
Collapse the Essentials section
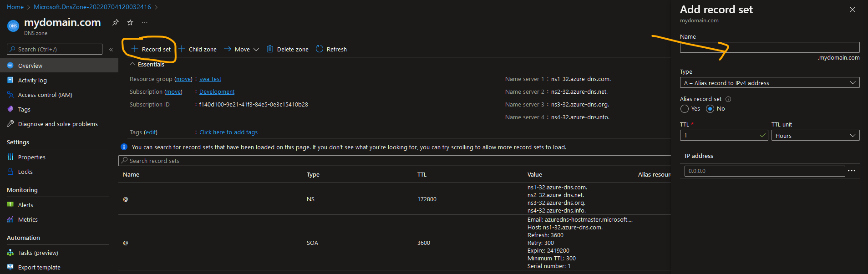pos(132,64)
